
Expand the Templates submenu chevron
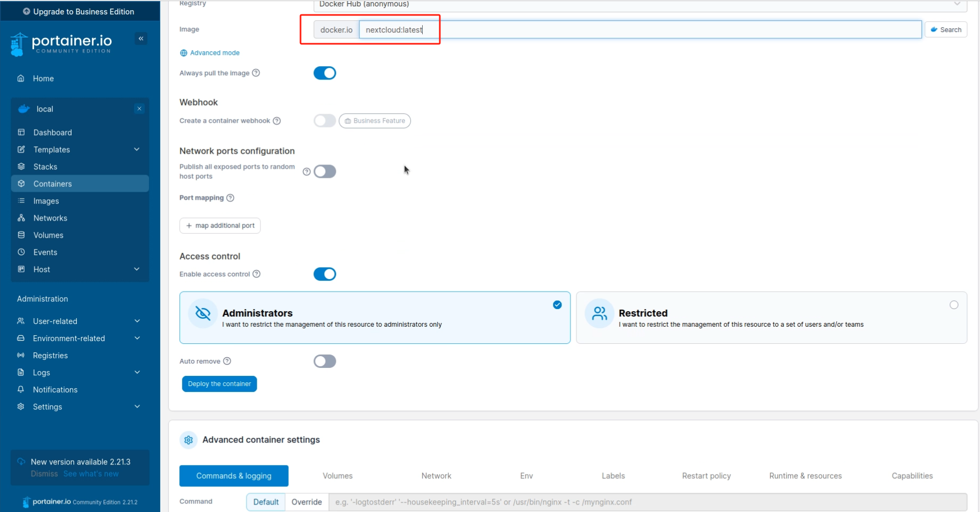click(x=137, y=149)
